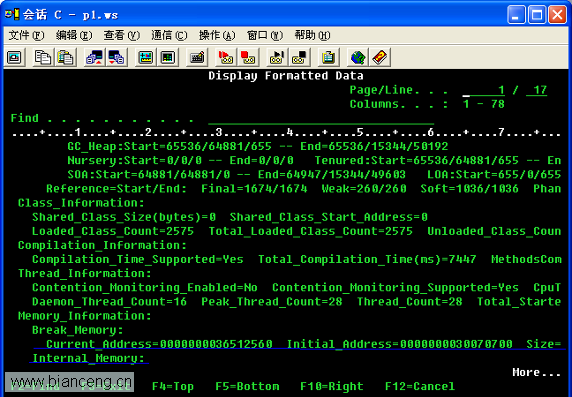This screenshot has width=572, height=397.
Task: Click the SOA:Start=64881/64881/0 text
Action: tap(149, 175)
